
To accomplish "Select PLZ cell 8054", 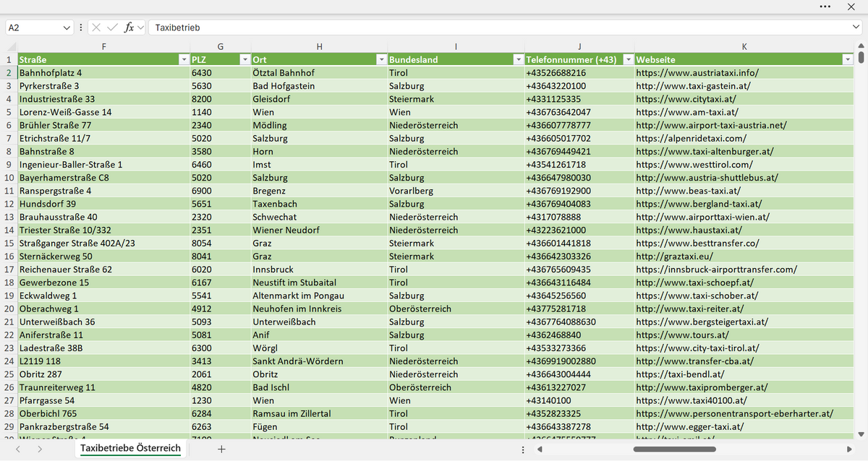I will point(220,244).
